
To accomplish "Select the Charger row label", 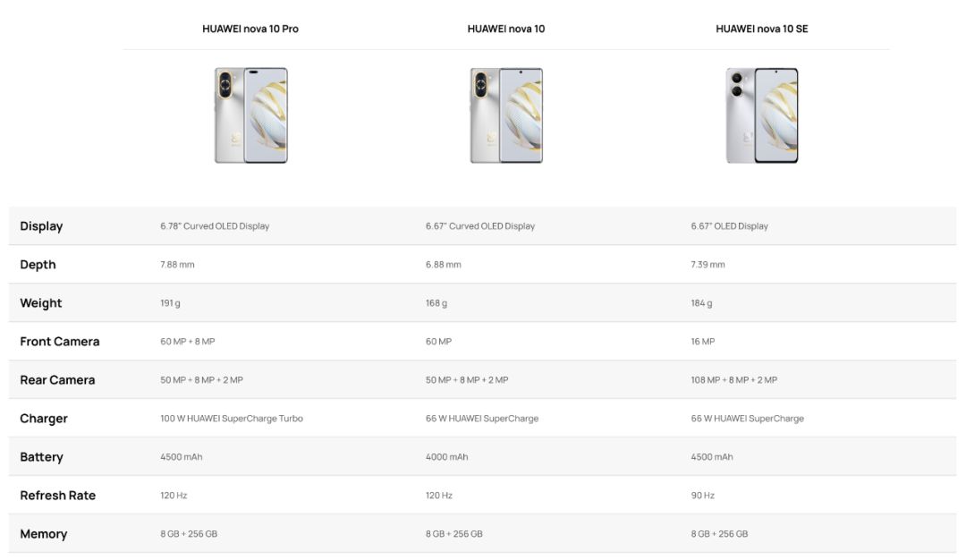I will [x=44, y=419].
